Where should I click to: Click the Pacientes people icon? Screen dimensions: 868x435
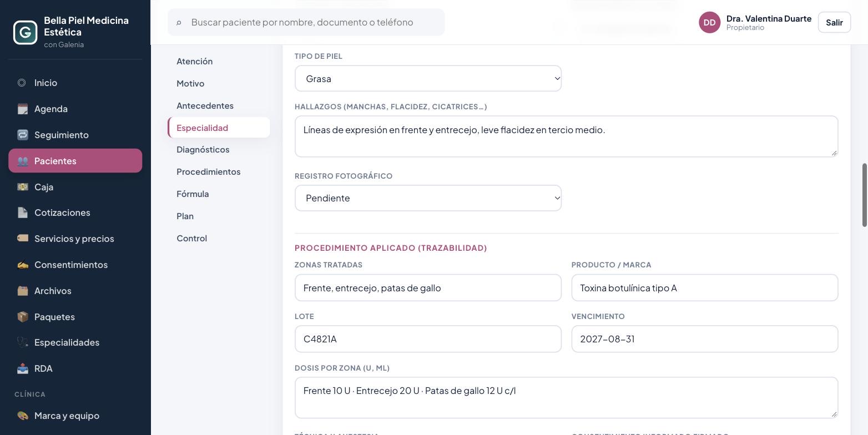tap(22, 161)
